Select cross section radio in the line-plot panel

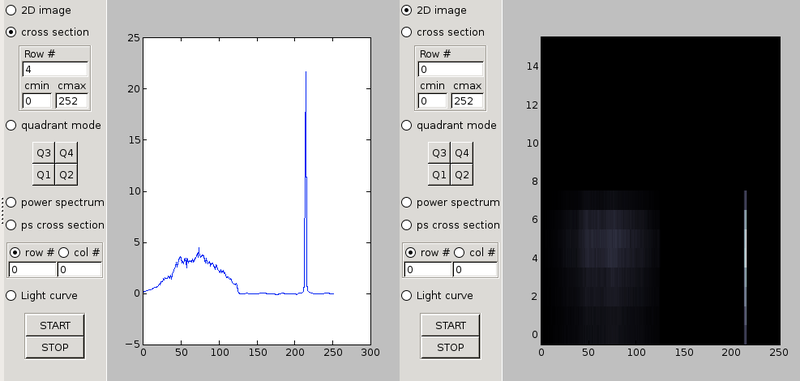[x=11, y=32]
